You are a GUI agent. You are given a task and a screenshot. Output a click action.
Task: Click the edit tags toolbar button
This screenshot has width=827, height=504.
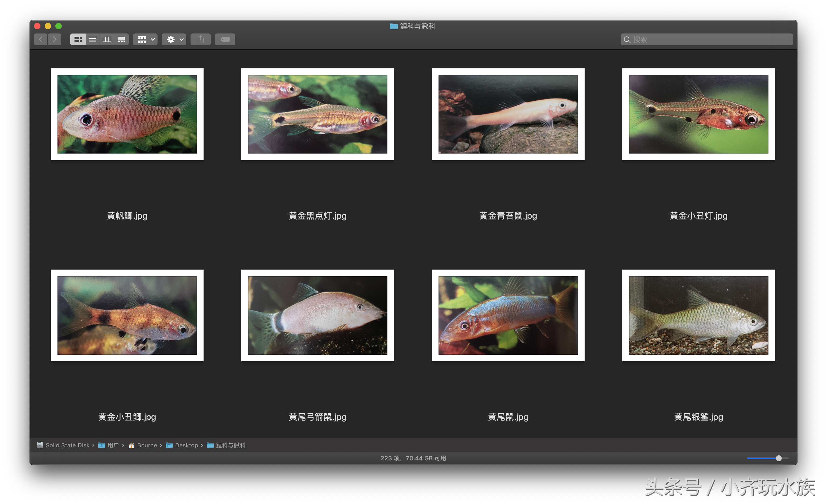coord(225,40)
